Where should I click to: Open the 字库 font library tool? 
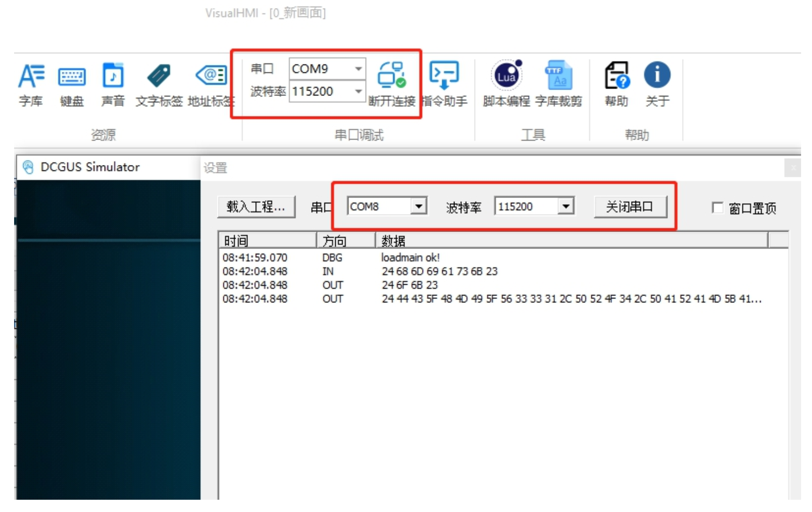click(x=31, y=84)
